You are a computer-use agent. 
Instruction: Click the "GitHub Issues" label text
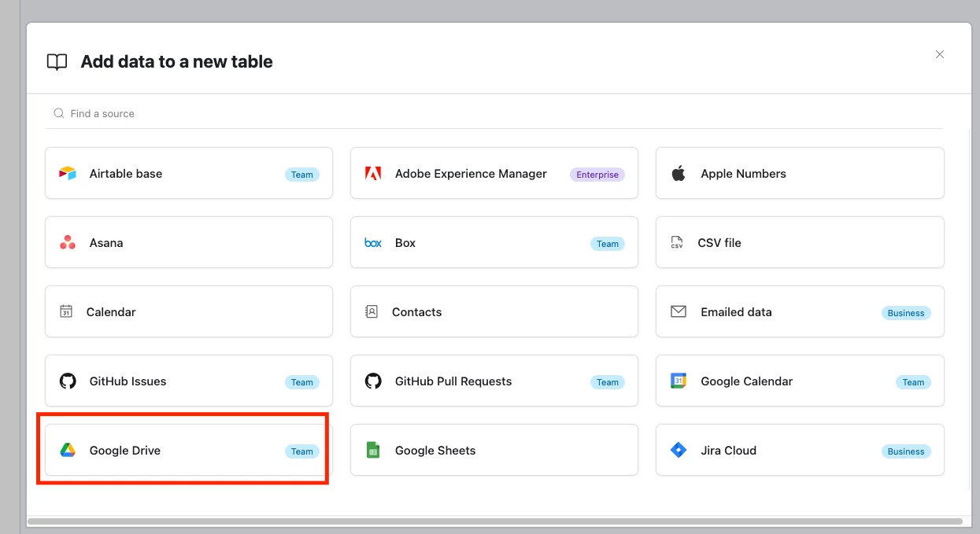(x=128, y=381)
